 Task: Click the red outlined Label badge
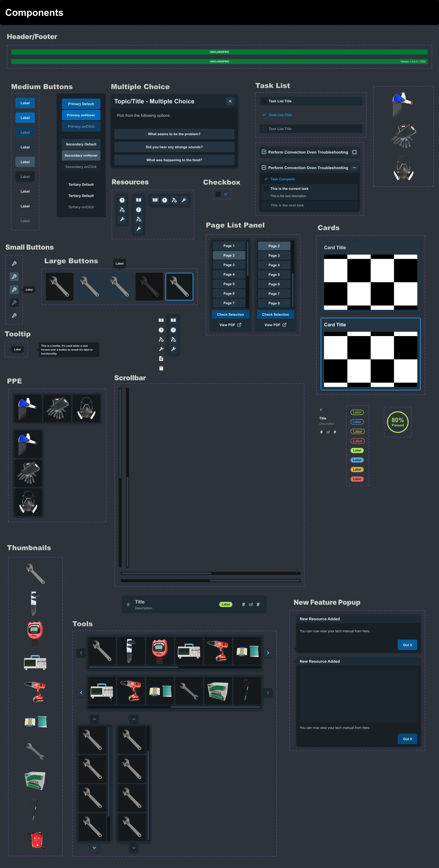pos(357,441)
